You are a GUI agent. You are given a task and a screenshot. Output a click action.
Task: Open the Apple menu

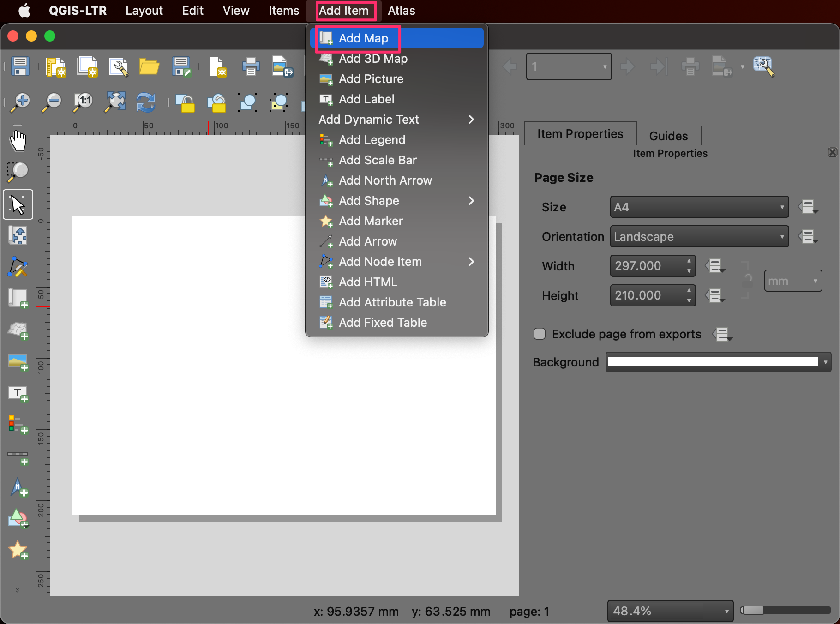pos(24,10)
